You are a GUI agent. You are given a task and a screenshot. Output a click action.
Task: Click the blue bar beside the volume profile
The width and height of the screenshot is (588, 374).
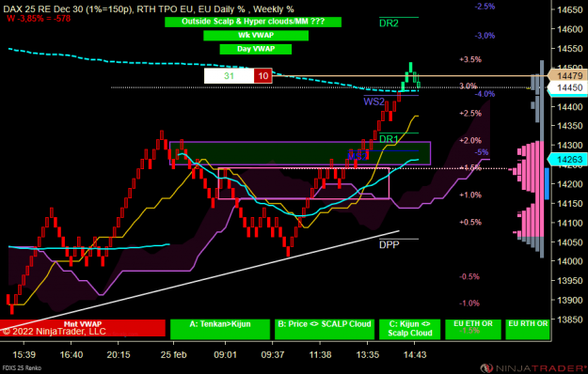point(547,184)
